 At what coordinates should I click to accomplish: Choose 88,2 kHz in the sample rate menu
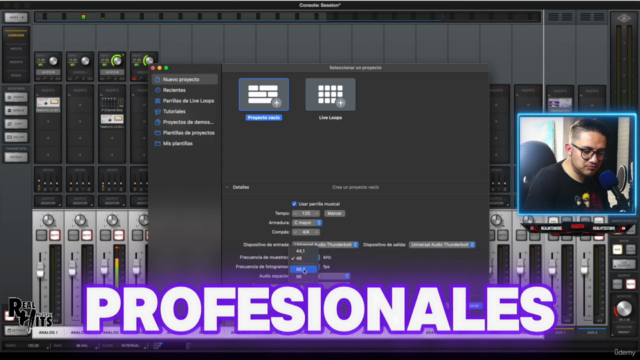303,269
